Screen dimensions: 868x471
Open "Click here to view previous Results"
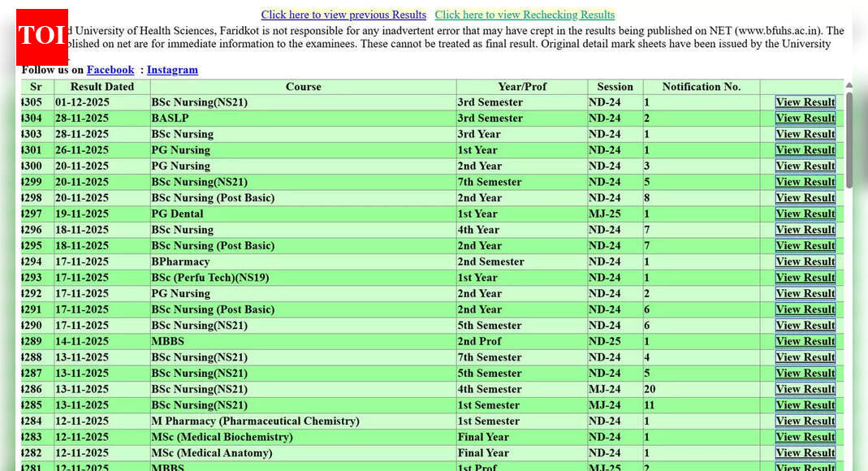[343, 15]
